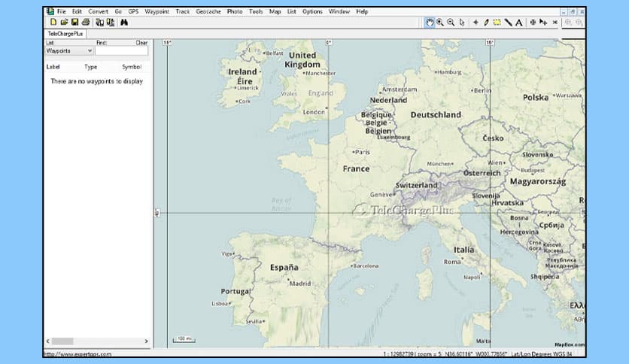Screen dimensions: 629x364
Task: Click the Print icon in toolbar
Action: pyautogui.click(x=86, y=23)
